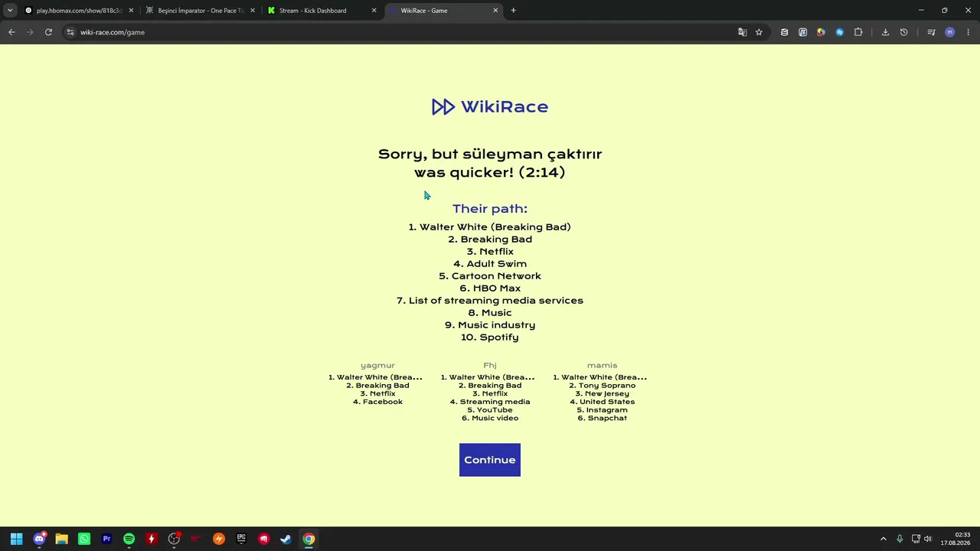Click 'Music video' in Fhj's path

click(x=490, y=419)
